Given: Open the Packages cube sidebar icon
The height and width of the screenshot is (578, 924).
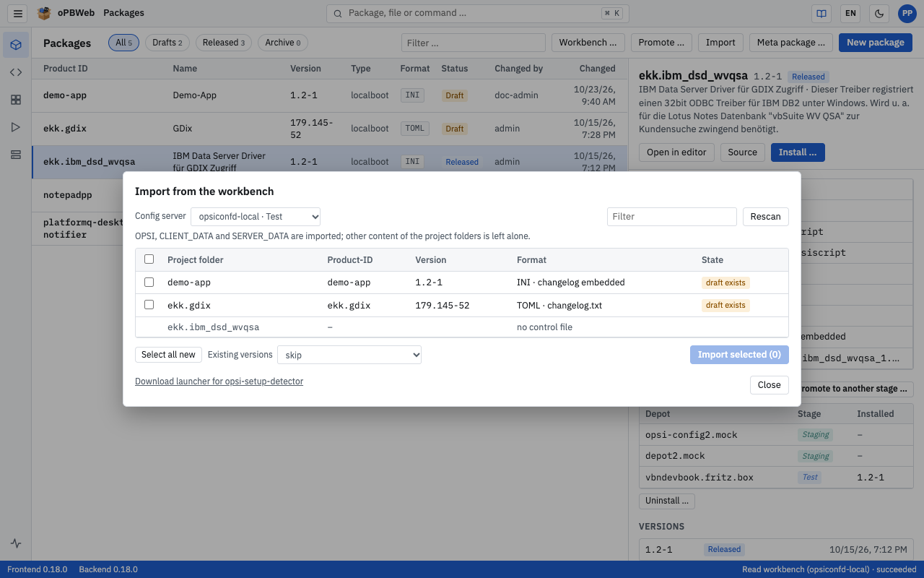Looking at the screenshot, I should point(16,45).
